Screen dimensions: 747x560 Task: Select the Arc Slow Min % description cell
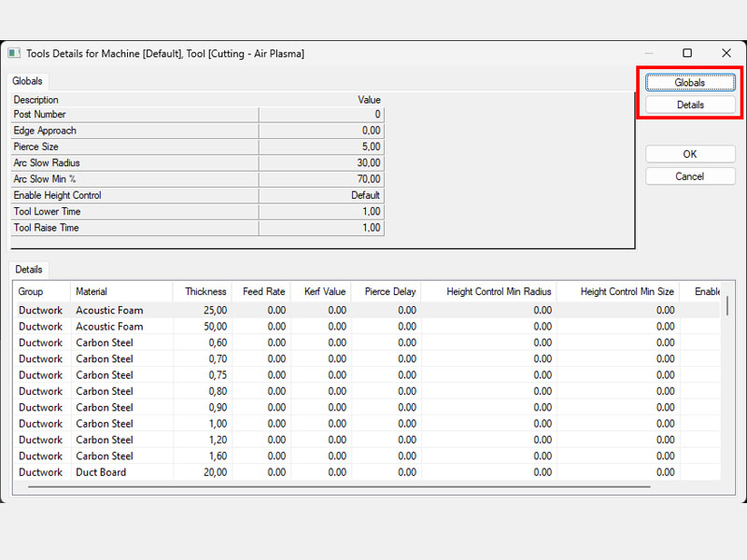(134, 179)
